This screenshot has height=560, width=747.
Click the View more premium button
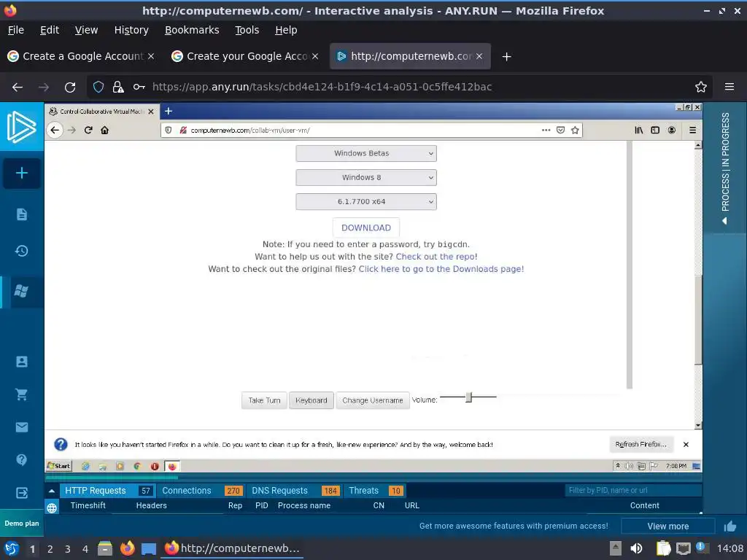pos(668,526)
